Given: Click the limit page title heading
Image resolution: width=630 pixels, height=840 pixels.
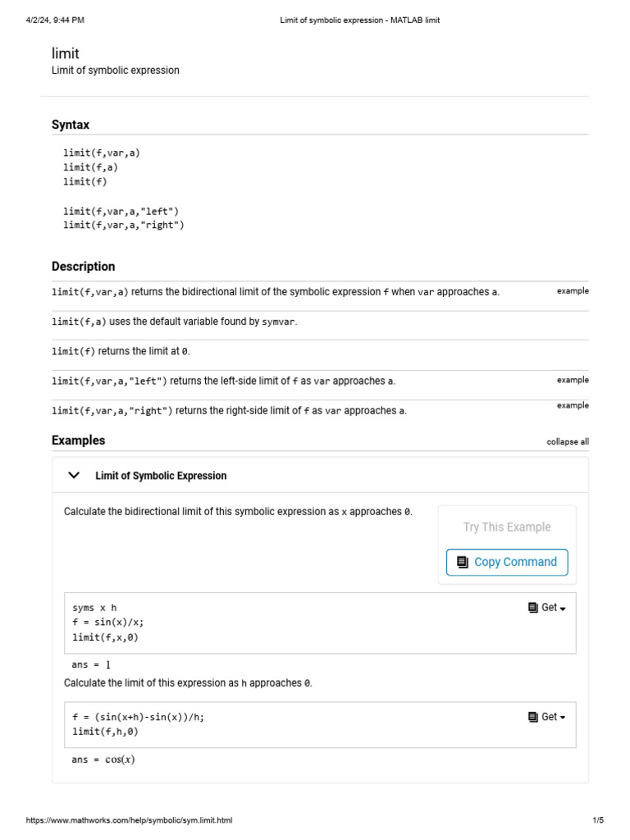Looking at the screenshot, I should point(66,53).
